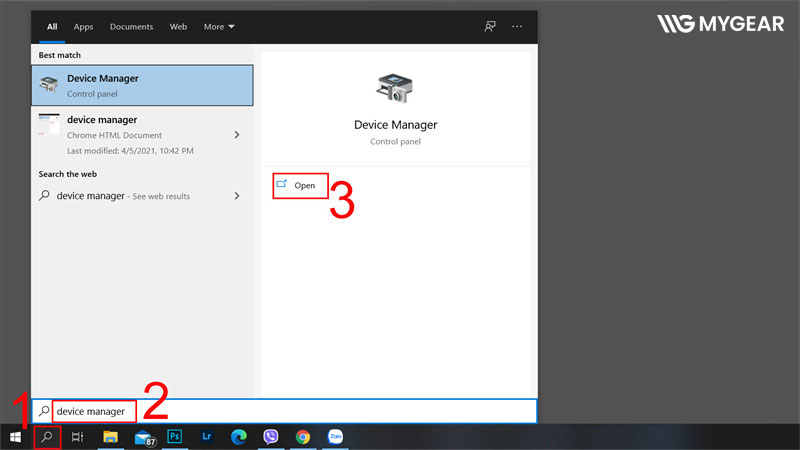800x450 pixels.
Task: Expand the More filter dropdown
Action: (x=219, y=26)
